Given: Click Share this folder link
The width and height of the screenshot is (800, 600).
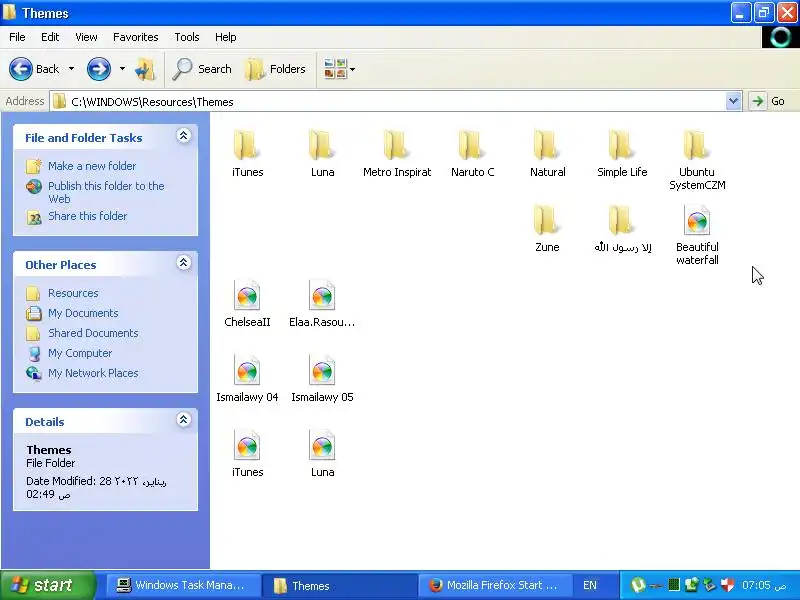Looking at the screenshot, I should coord(87,216).
